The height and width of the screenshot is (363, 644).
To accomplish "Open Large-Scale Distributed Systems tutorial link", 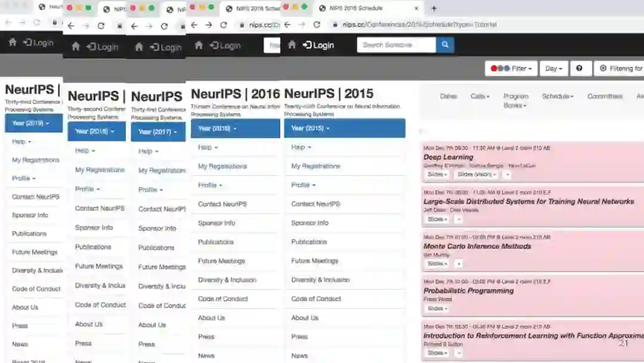I will point(528,201).
